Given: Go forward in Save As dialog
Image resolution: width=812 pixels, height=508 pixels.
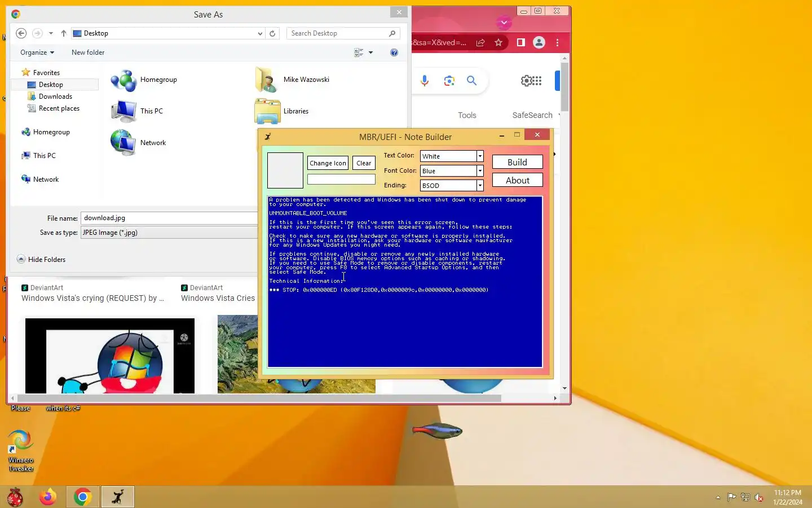Looking at the screenshot, I should pyautogui.click(x=37, y=33).
